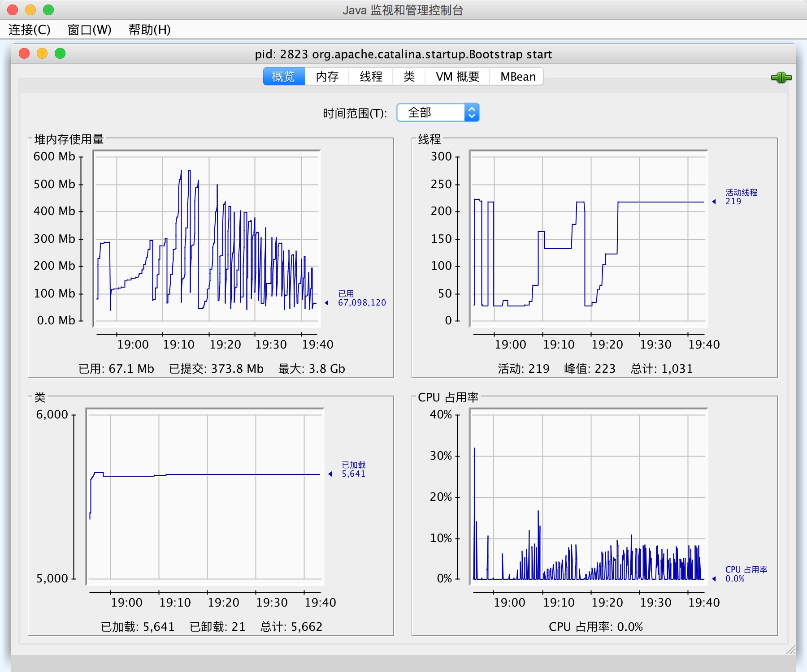The height and width of the screenshot is (672, 807).
Task: Click the 活动: 219 summary text
Action: coord(524,369)
